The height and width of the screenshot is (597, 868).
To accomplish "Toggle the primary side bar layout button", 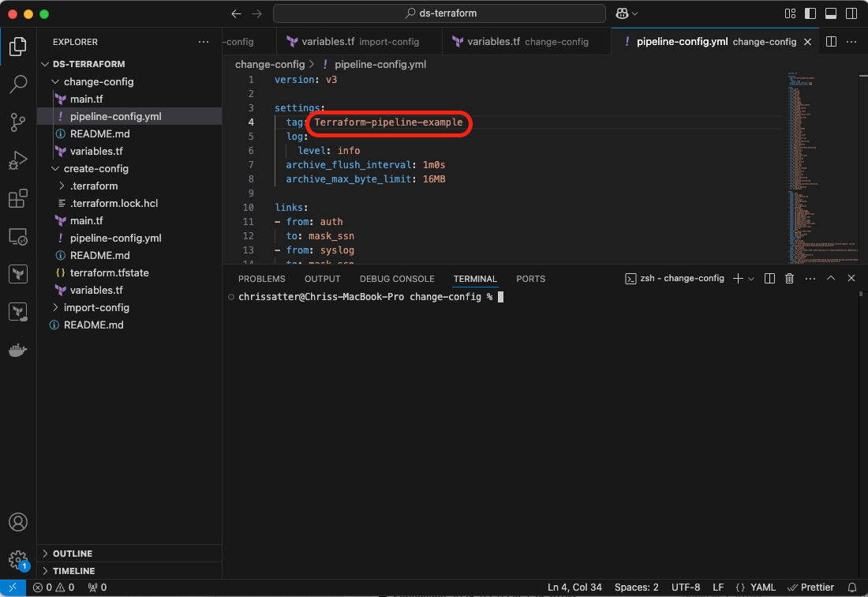I will point(810,13).
